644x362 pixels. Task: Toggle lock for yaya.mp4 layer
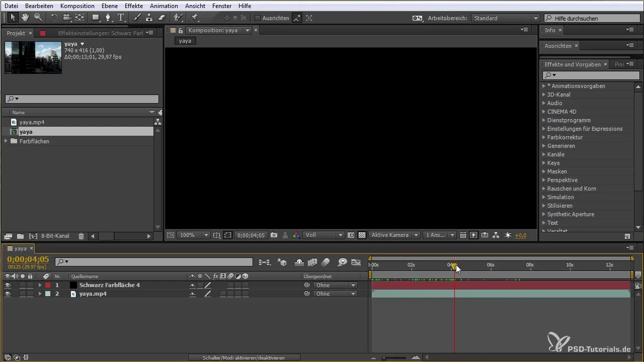point(30,294)
